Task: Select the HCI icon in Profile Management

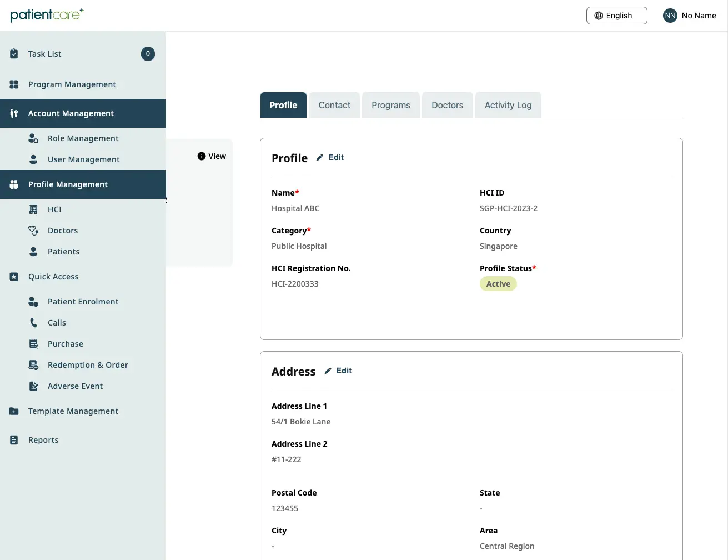Action: 33,209
